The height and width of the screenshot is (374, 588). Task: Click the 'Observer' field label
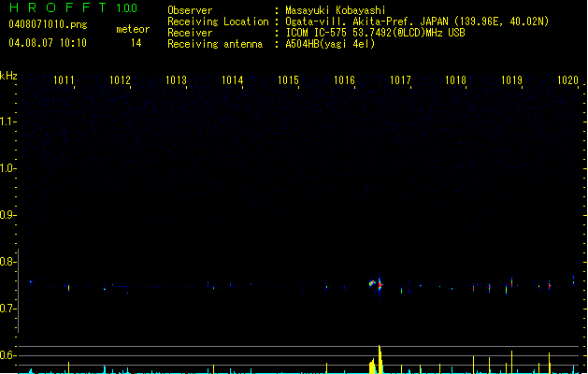(x=190, y=10)
